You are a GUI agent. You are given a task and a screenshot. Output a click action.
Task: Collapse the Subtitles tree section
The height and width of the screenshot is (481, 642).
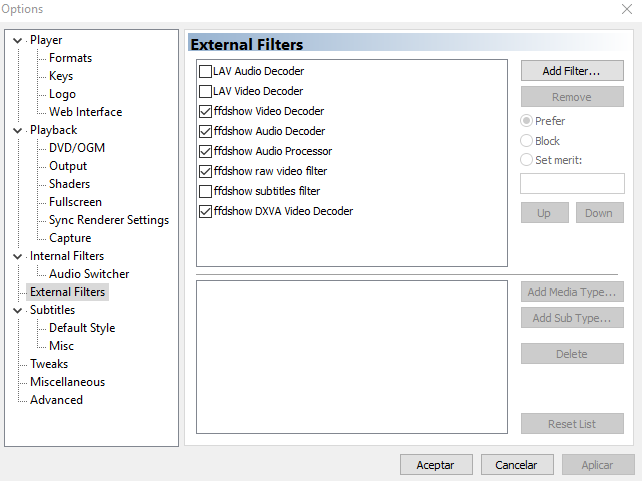point(18,310)
